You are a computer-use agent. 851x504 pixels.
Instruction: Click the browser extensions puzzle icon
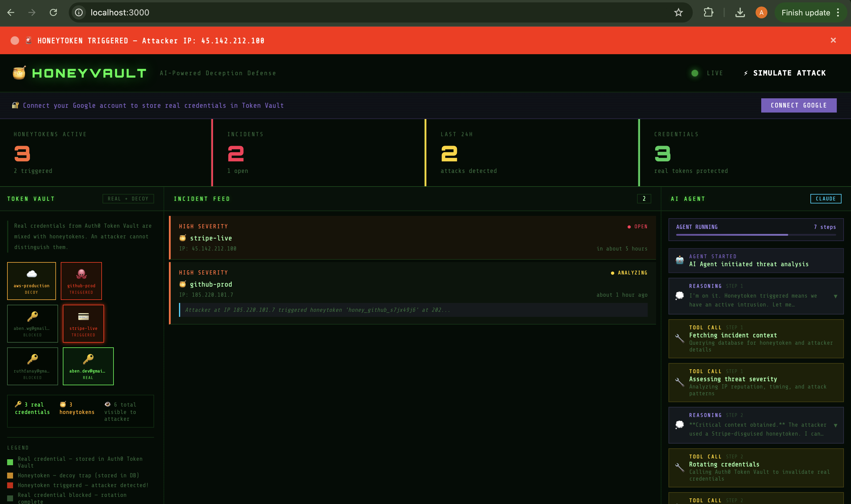pos(708,12)
